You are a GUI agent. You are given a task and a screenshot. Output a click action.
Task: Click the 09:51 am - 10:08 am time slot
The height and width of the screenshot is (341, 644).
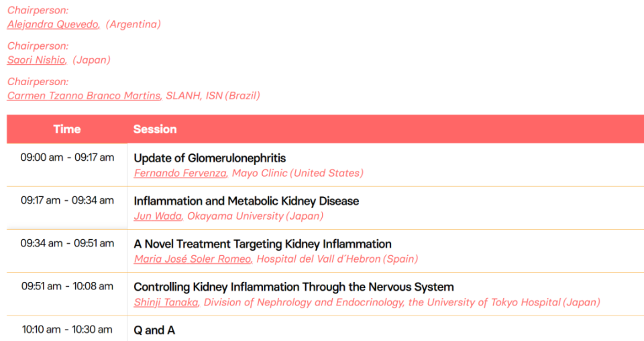point(67,287)
